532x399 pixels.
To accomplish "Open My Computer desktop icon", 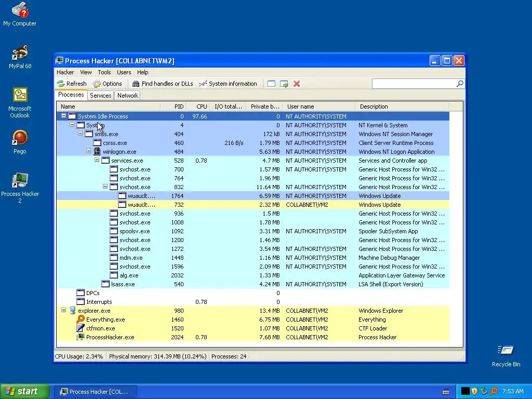I will 20,14.
